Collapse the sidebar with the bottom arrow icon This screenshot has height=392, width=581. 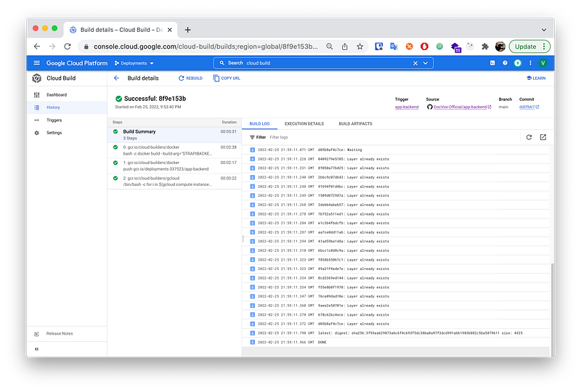tap(37, 349)
